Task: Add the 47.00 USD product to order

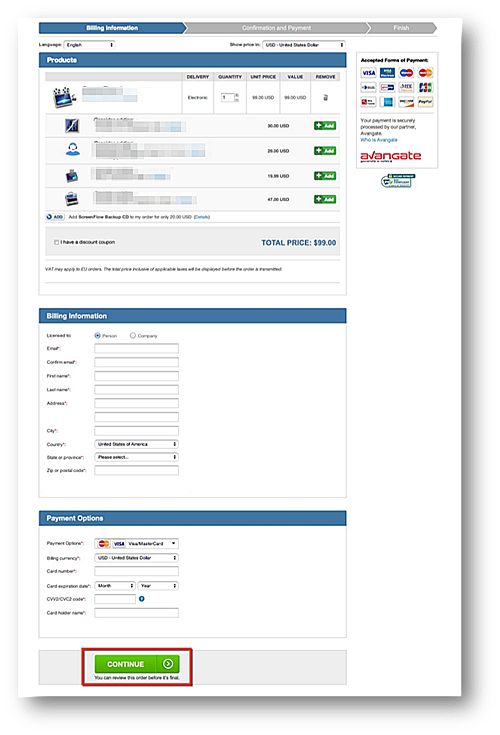Action: [x=325, y=199]
